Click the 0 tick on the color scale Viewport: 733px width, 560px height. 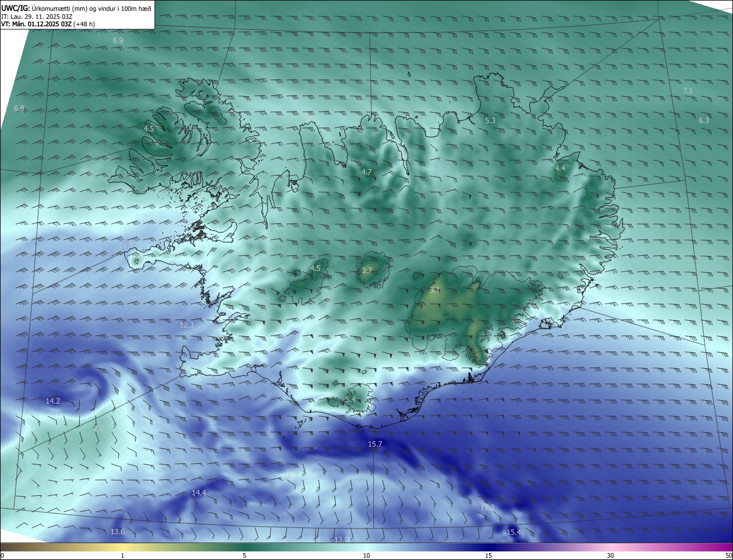coord(2,555)
